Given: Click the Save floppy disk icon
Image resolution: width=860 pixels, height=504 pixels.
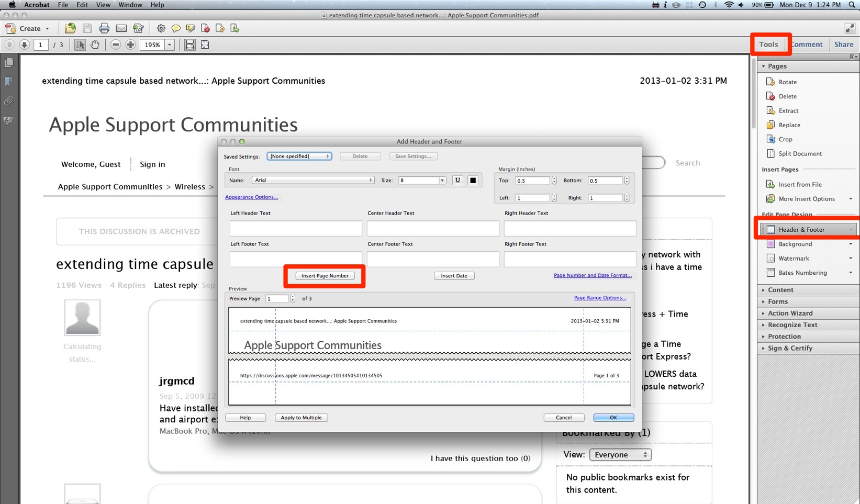Looking at the screenshot, I should pos(87,28).
